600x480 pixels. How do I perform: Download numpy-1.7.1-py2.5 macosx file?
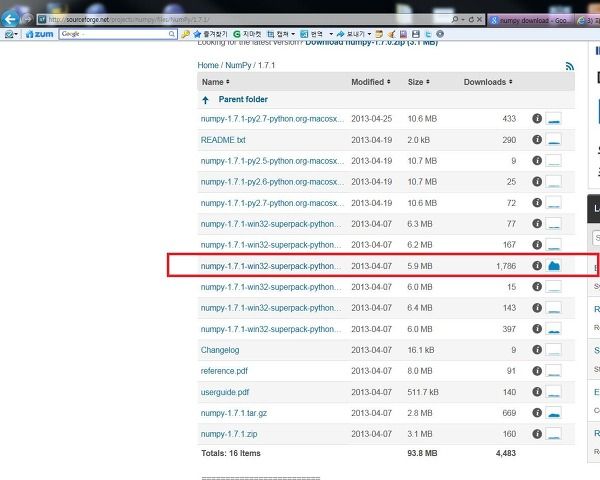click(272, 161)
